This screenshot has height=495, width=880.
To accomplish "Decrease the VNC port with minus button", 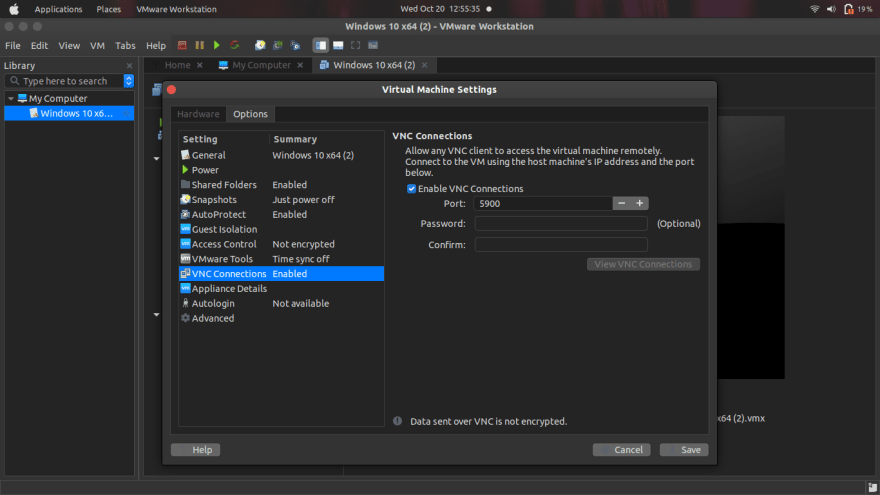I will [621, 203].
